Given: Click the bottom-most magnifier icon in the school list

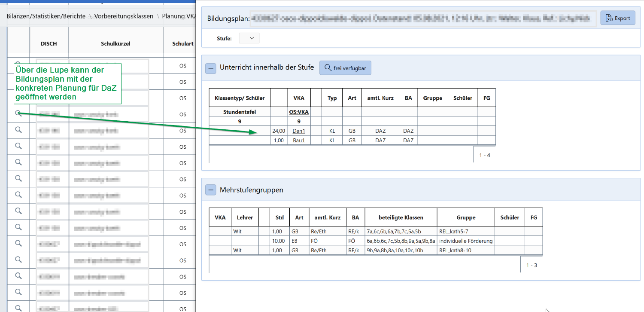Looking at the screenshot, I should coord(18,308).
